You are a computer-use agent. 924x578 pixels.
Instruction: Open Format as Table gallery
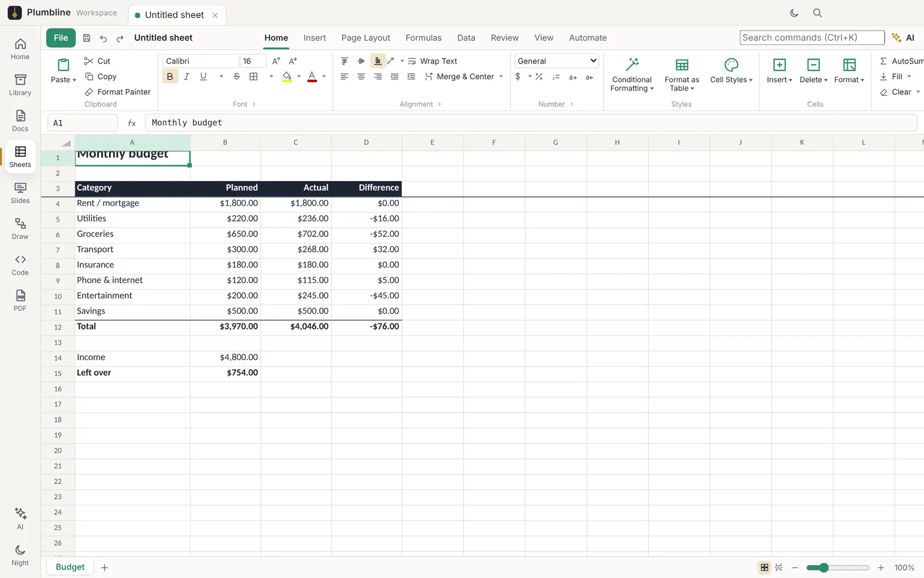[681, 75]
